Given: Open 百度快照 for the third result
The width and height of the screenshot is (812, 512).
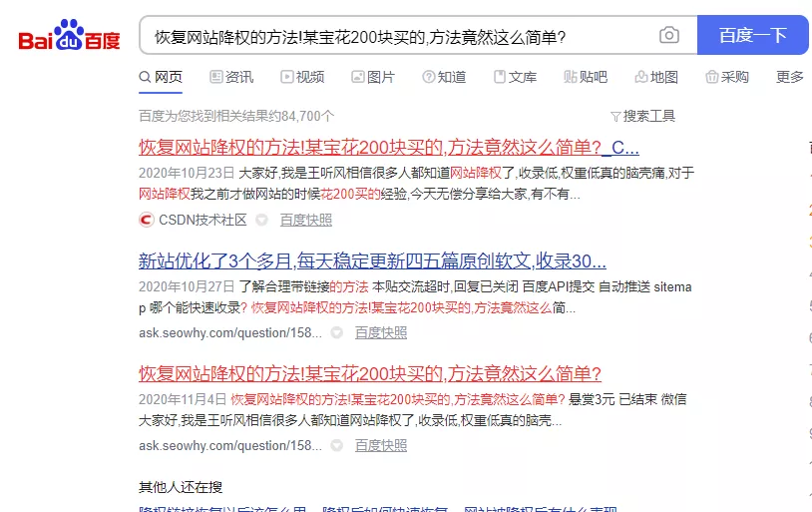Looking at the screenshot, I should click(x=381, y=446).
